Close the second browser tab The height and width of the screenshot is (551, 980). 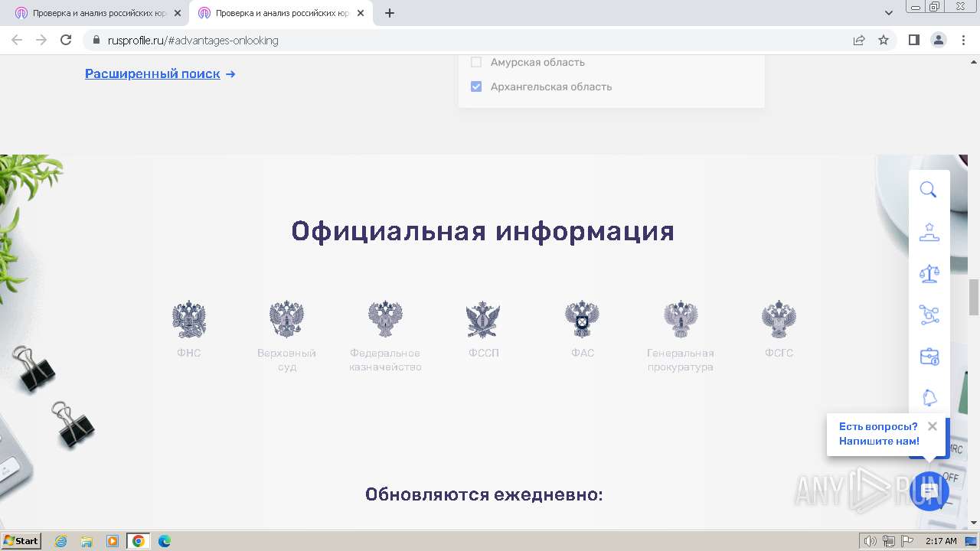click(361, 13)
